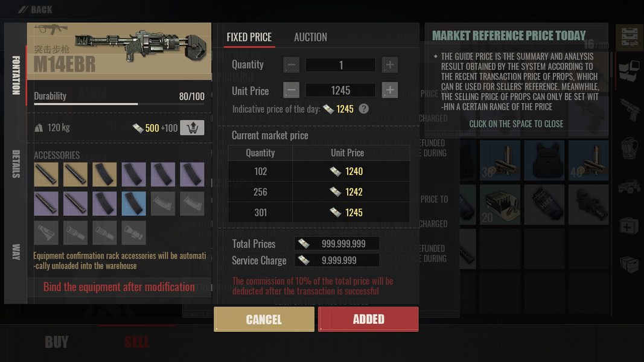This screenshot has width=644, height=362.
Task: Switch to the Fixed Price tab
Action: click(249, 37)
